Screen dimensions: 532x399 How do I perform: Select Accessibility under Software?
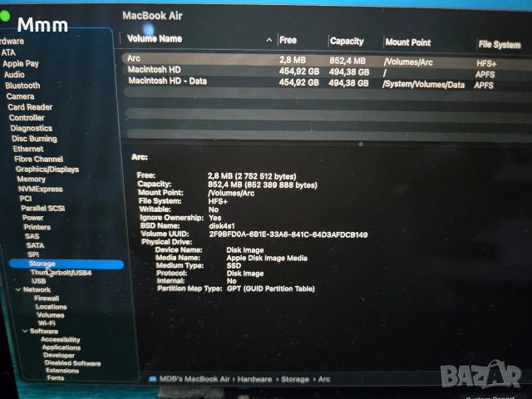pos(61,339)
